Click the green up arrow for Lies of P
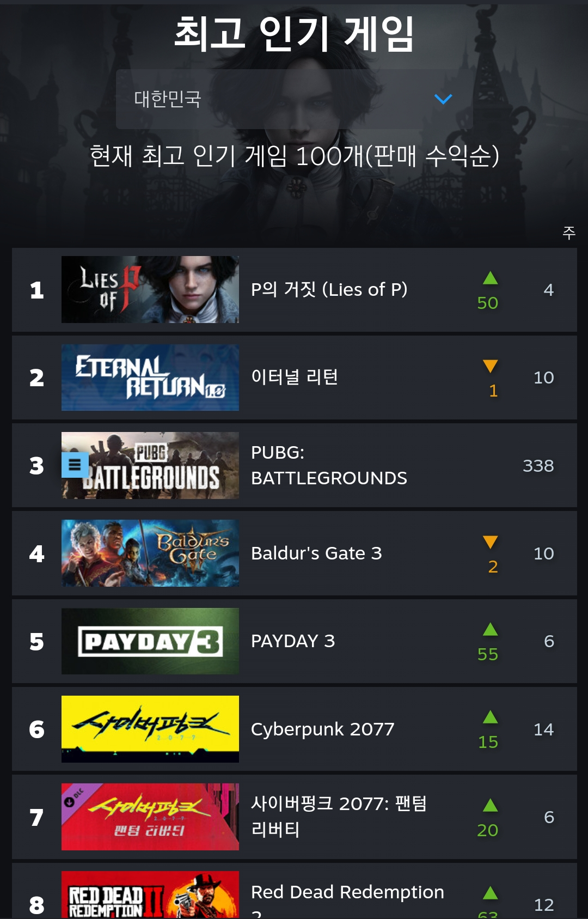The height and width of the screenshot is (919, 588). click(x=490, y=278)
